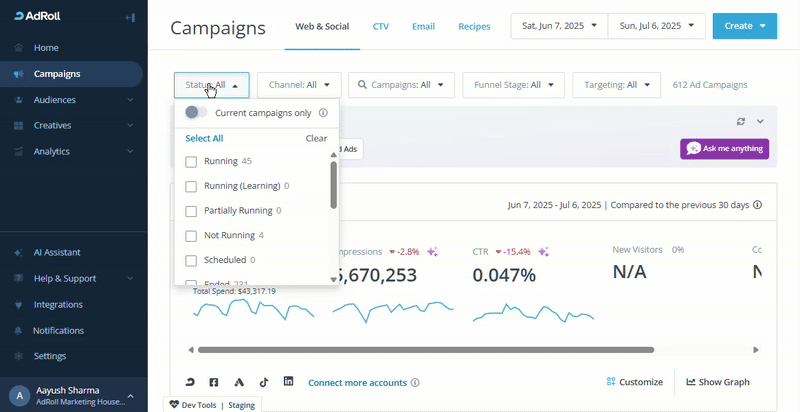
Task: Click the horizontal scrollbar under metrics
Action: (x=425, y=350)
